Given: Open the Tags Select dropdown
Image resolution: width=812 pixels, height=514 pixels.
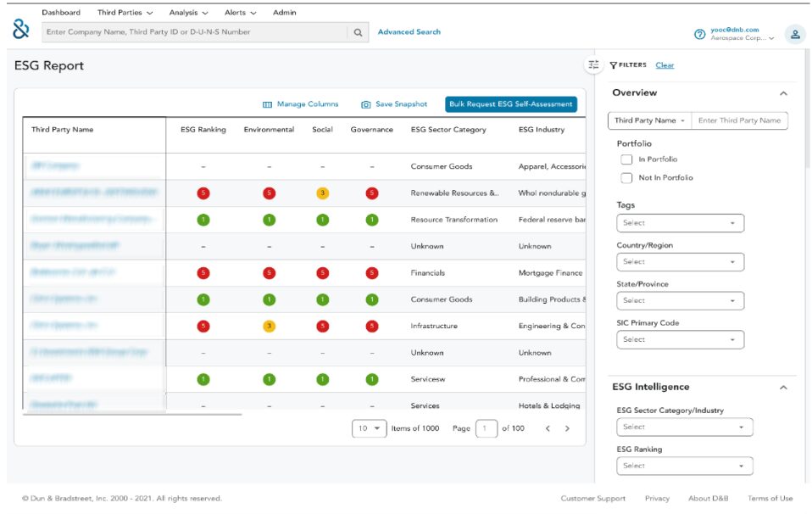Looking at the screenshot, I should [x=680, y=223].
